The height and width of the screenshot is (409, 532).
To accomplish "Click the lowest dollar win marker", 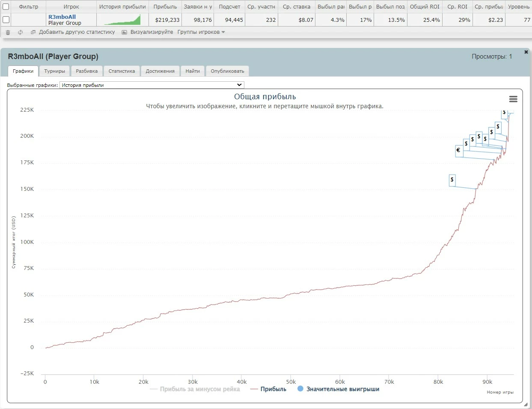I will (x=452, y=180).
